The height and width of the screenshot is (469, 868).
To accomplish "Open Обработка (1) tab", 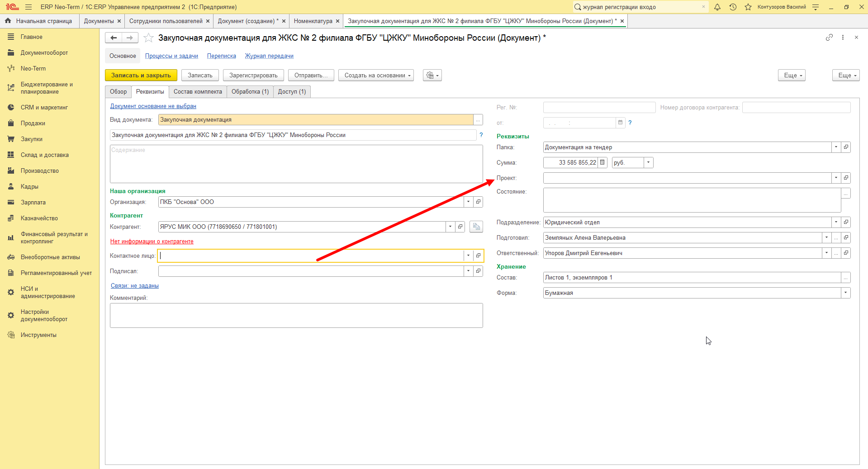I will click(x=250, y=92).
